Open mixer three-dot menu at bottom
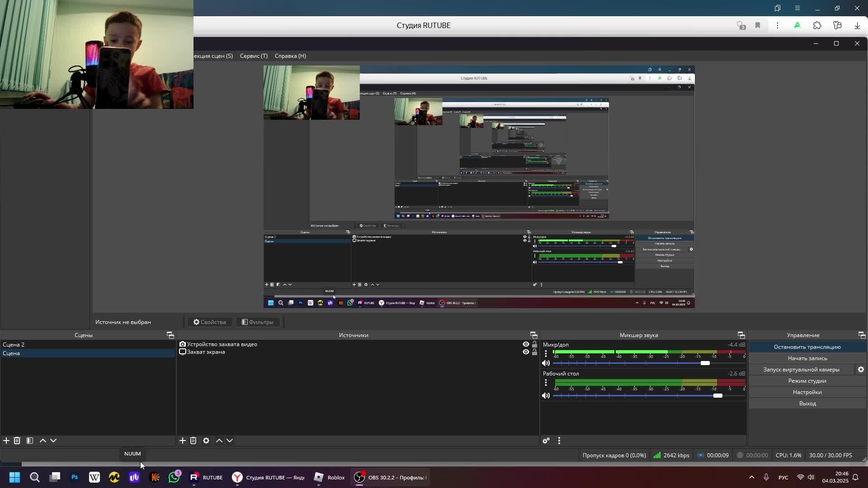Image resolution: width=868 pixels, height=488 pixels. tap(559, 441)
